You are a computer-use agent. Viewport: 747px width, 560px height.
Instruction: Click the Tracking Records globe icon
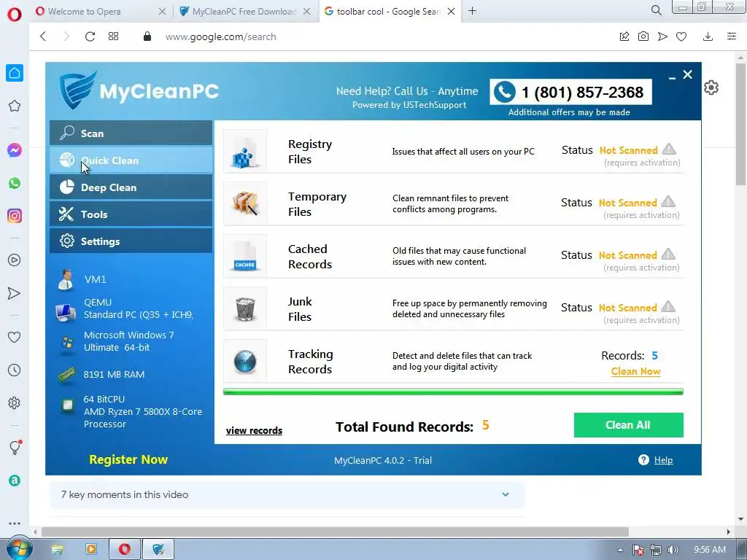pos(245,361)
